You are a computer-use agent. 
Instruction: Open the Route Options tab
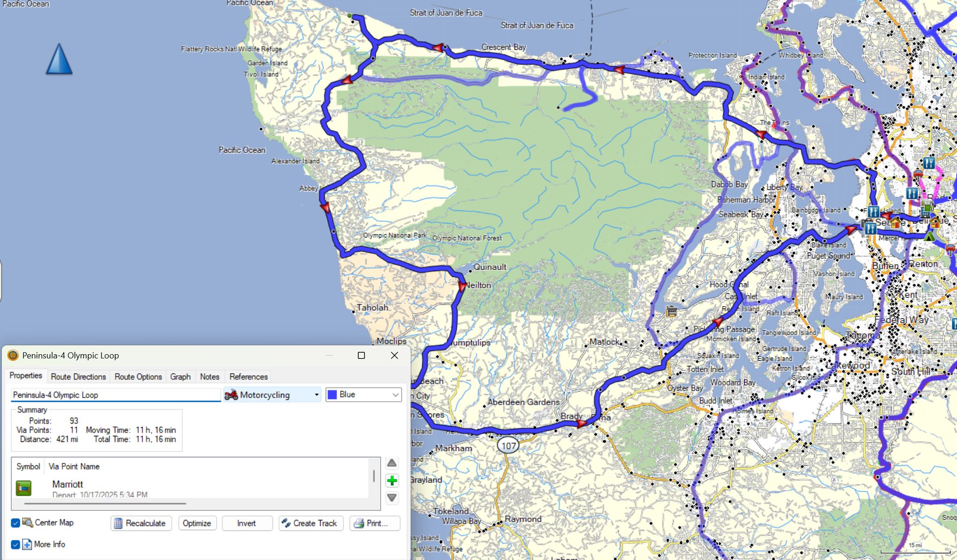138,377
